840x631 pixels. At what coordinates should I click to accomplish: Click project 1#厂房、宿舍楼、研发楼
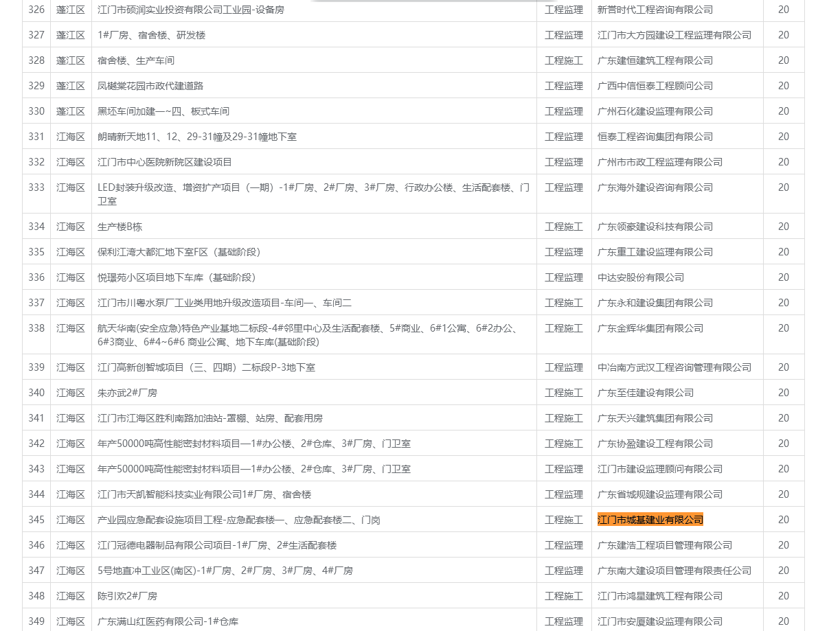tap(152, 35)
